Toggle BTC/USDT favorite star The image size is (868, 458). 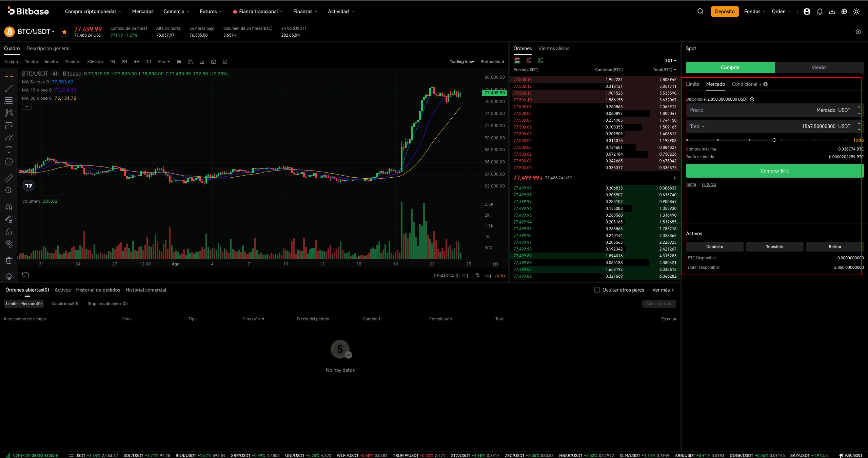click(64, 32)
